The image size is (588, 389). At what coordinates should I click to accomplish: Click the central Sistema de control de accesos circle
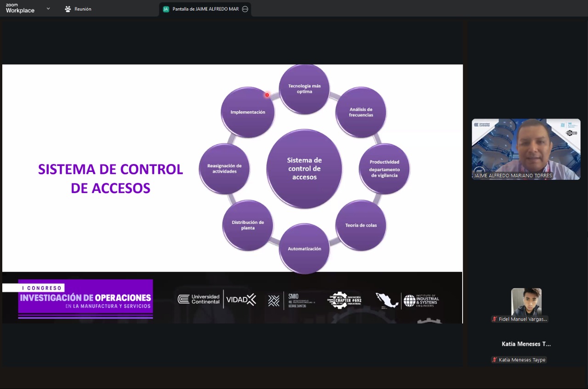pyautogui.click(x=304, y=168)
